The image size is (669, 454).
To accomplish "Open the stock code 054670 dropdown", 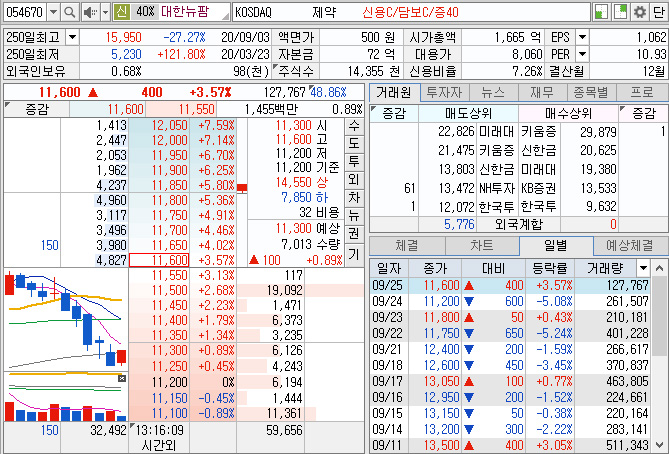I will (53, 12).
